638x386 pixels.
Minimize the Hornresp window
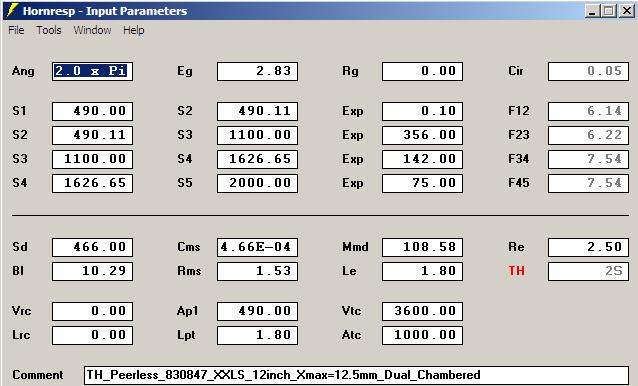click(x=592, y=11)
